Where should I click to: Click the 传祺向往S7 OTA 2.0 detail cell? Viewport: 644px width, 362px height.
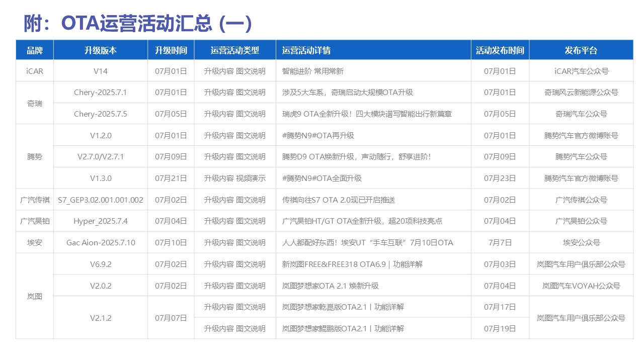click(x=373, y=200)
